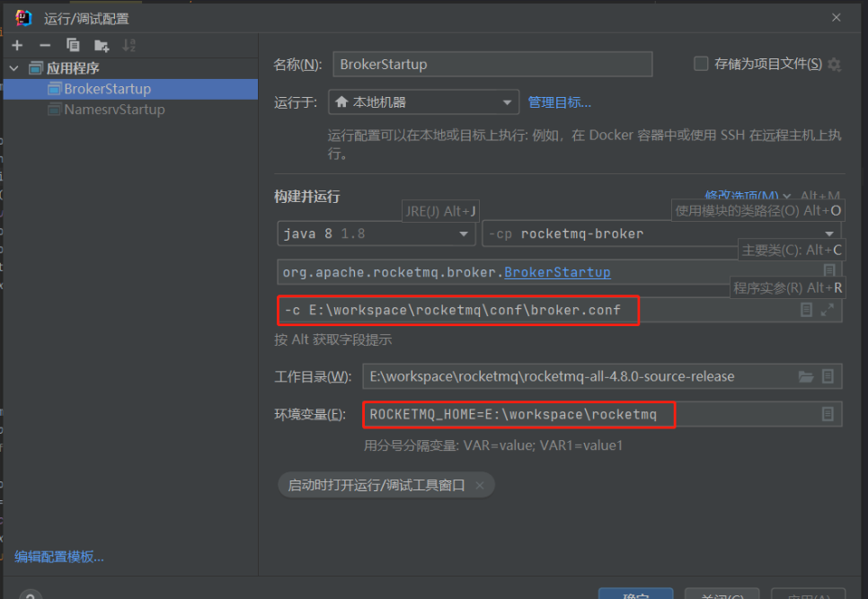Open the gear settings beside 存储为项目文件

(x=834, y=65)
